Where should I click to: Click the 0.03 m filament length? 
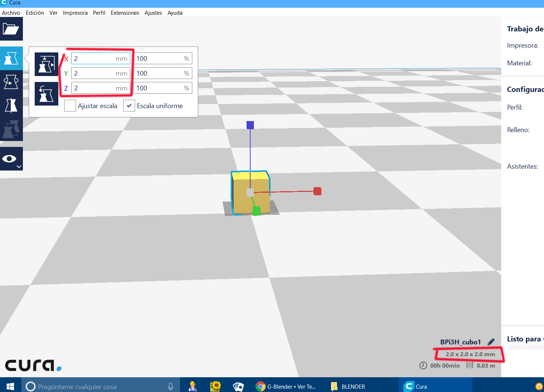click(486, 366)
